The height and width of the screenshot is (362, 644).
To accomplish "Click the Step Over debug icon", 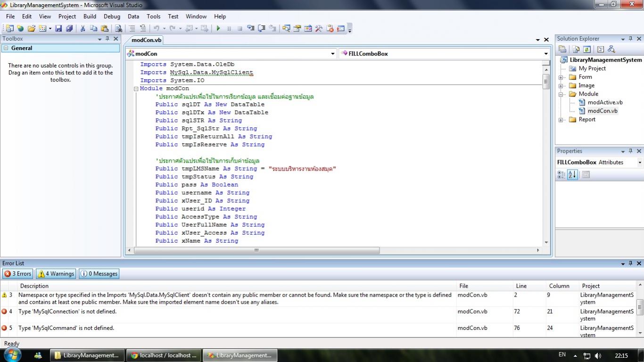I will (x=262, y=28).
